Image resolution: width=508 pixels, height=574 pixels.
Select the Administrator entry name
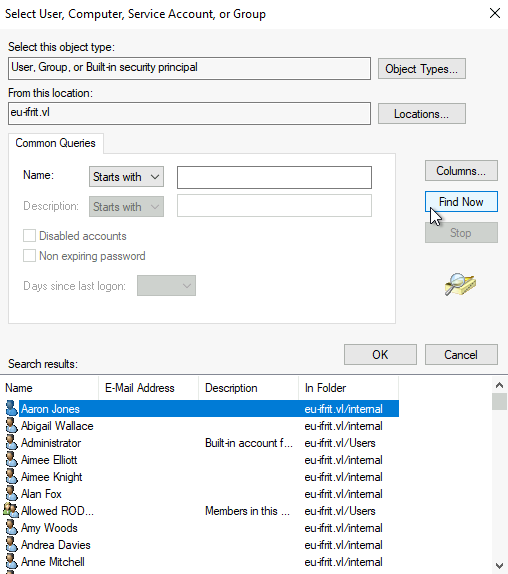pos(51,443)
